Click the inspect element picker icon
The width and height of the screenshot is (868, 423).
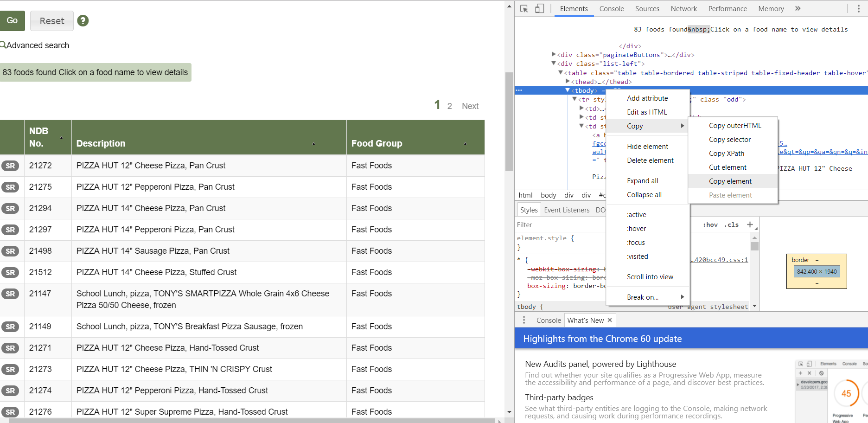point(524,9)
